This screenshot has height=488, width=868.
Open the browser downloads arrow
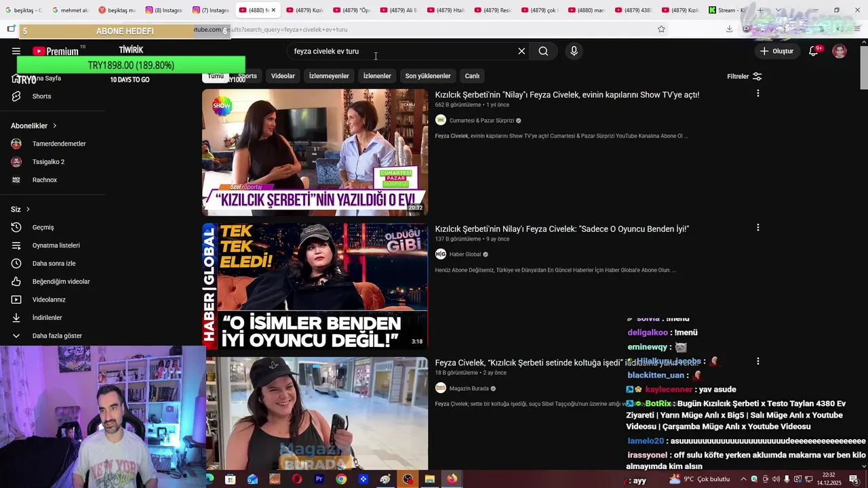pyautogui.click(x=729, y=29)
